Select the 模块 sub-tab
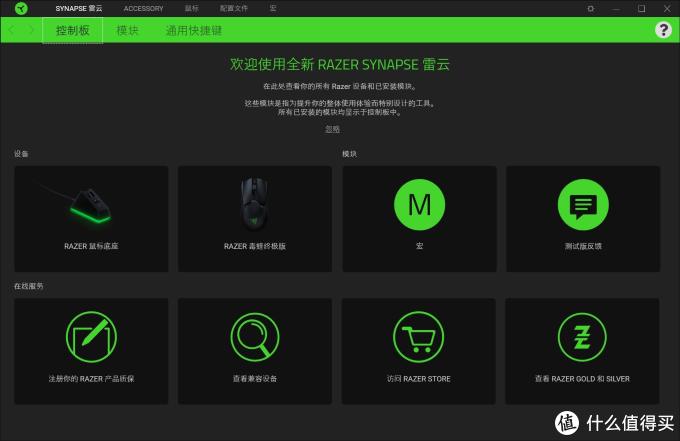Viewport: 680px width, 441px height. (x=128, y=30)
